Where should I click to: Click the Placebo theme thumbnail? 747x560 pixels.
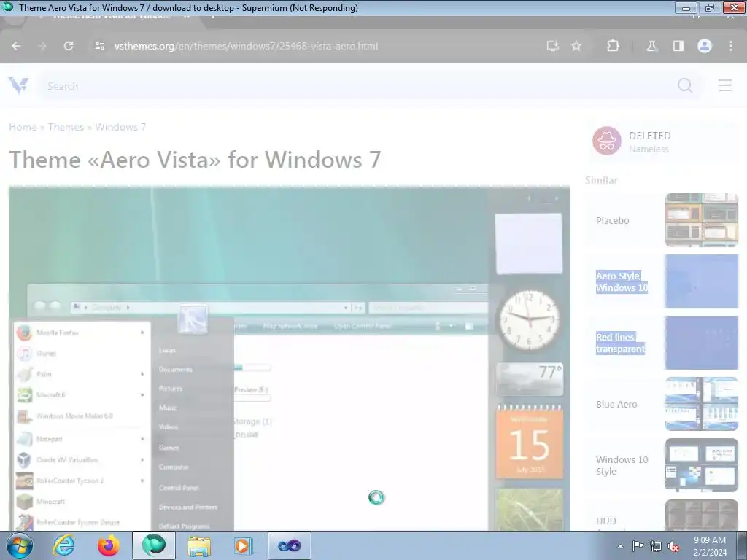(701, 220)
